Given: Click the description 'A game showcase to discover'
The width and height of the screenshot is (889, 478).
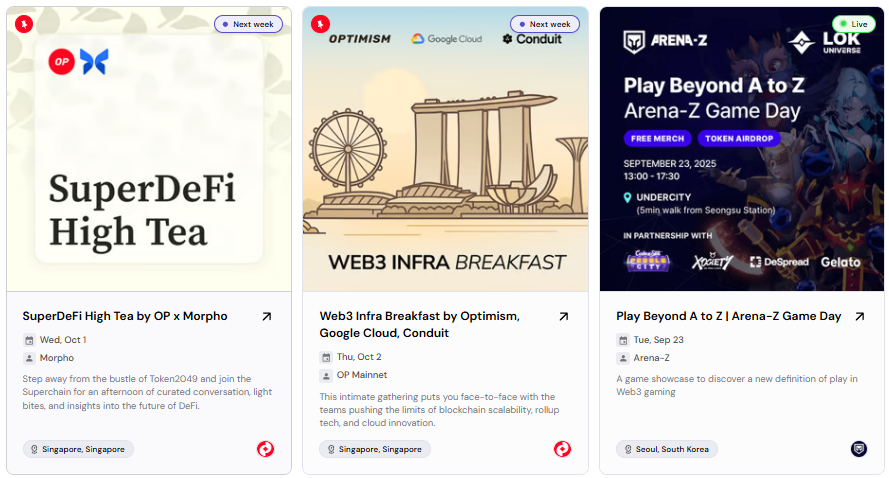Looking at the screenshot, I should click(736, 386).
